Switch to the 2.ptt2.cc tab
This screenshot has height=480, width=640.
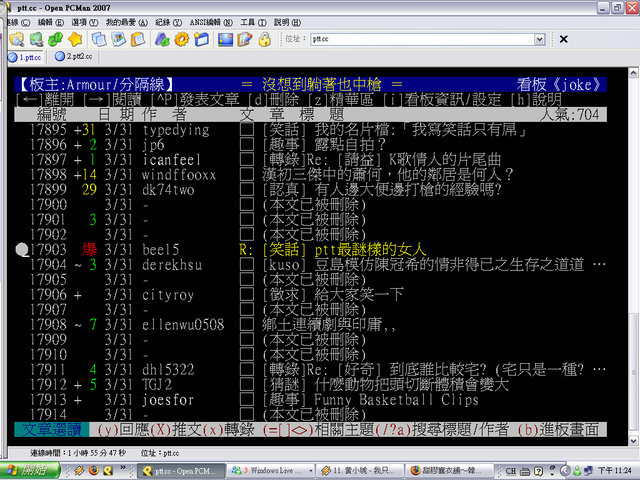[x=74, y=57]
